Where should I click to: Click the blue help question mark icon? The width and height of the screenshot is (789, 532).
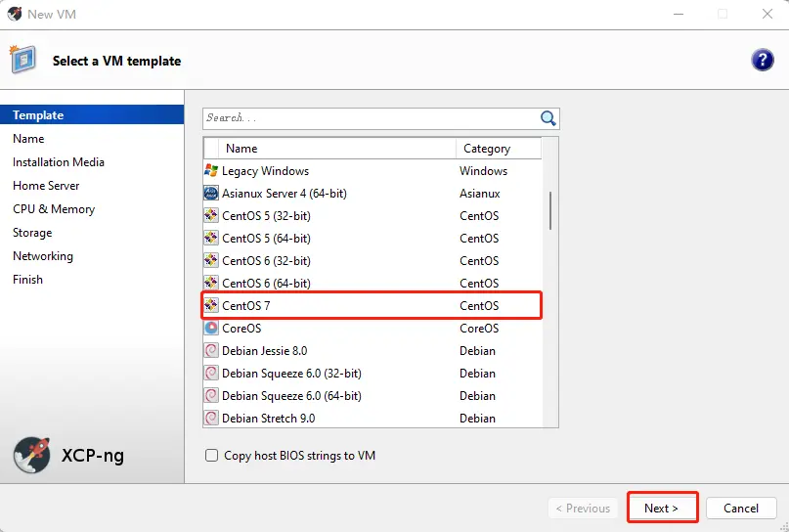pyautogui.click(x=763, y=60)
